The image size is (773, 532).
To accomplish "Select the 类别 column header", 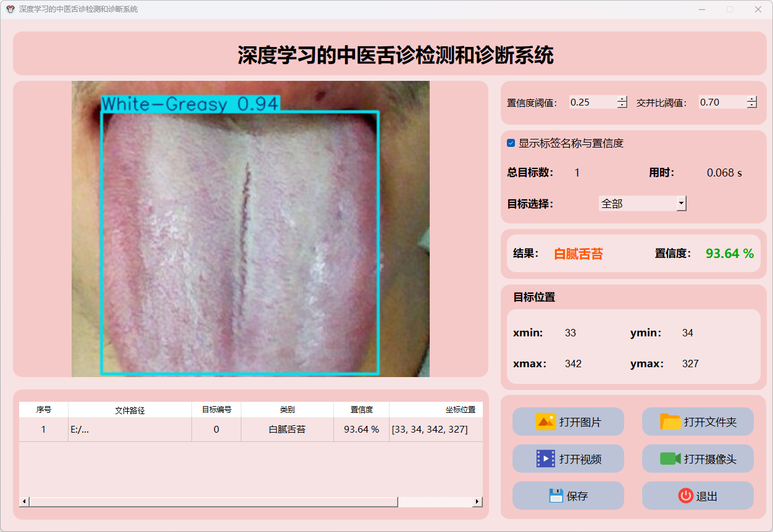I will [287, 410].
